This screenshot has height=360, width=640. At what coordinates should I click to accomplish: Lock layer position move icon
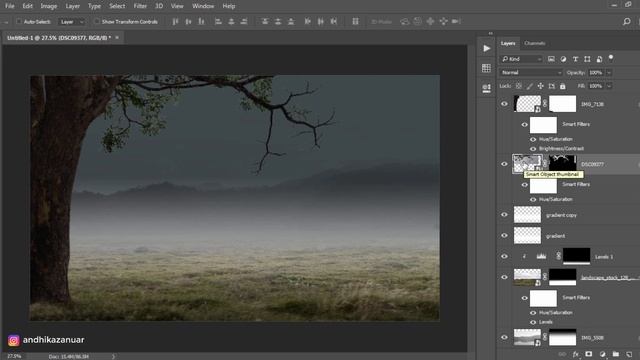pyautogui.click(x=540, y=86)
